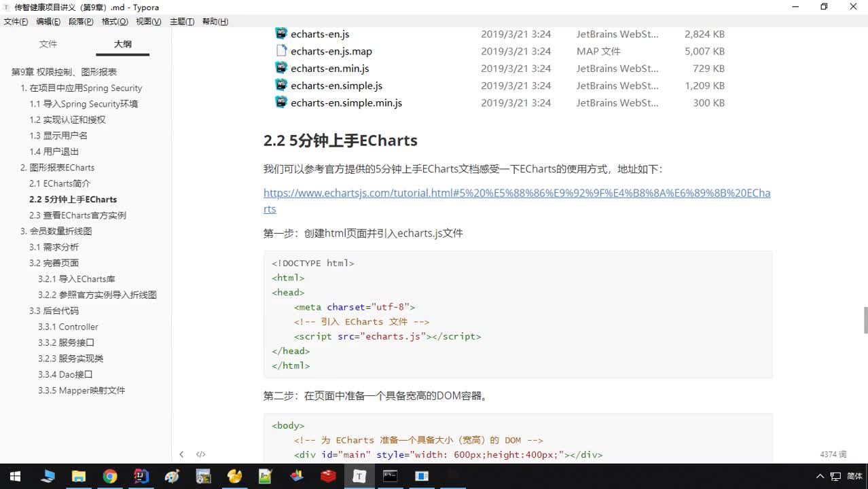This screenshot has height=489, width=868.
Task: Click the div id="main" code line
Action: point(448,455)
